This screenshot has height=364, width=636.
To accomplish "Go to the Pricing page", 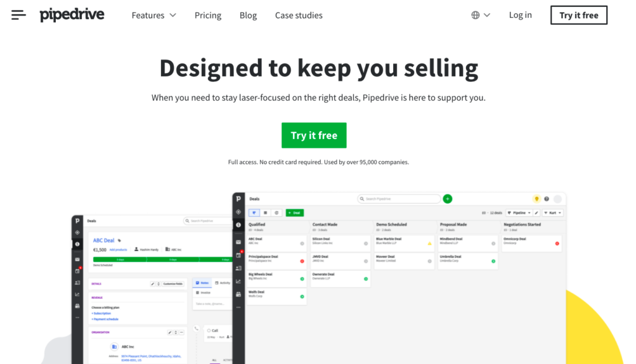I will click(207, 15).
